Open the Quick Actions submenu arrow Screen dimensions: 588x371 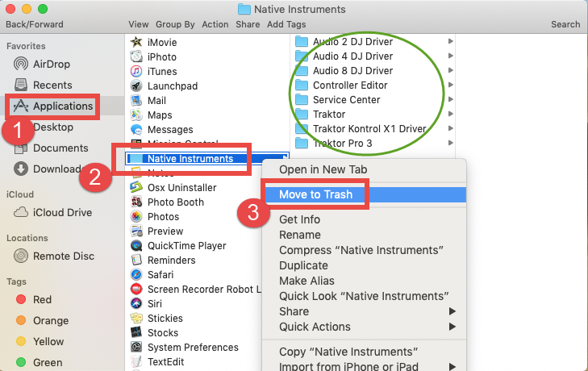[452, 327]
